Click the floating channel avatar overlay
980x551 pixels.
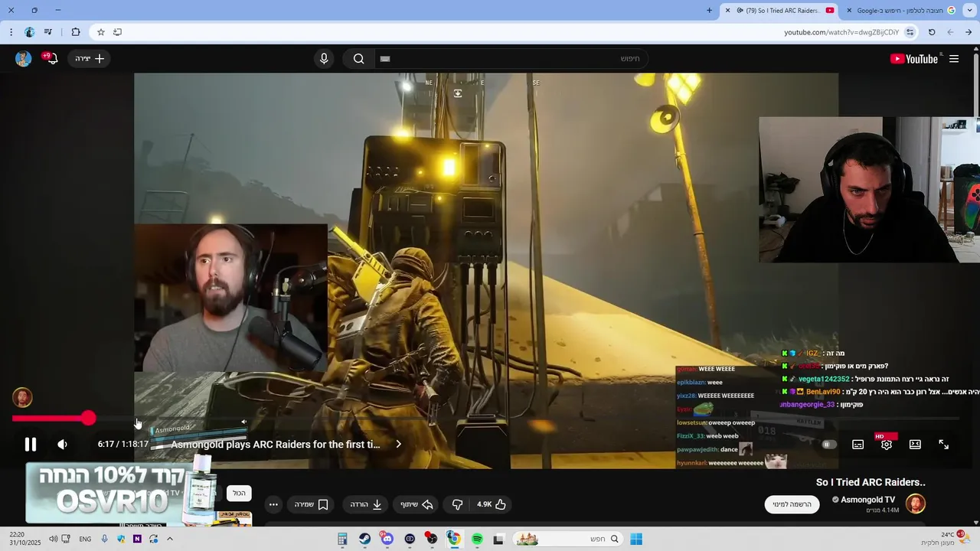click(x=22, y=397)
